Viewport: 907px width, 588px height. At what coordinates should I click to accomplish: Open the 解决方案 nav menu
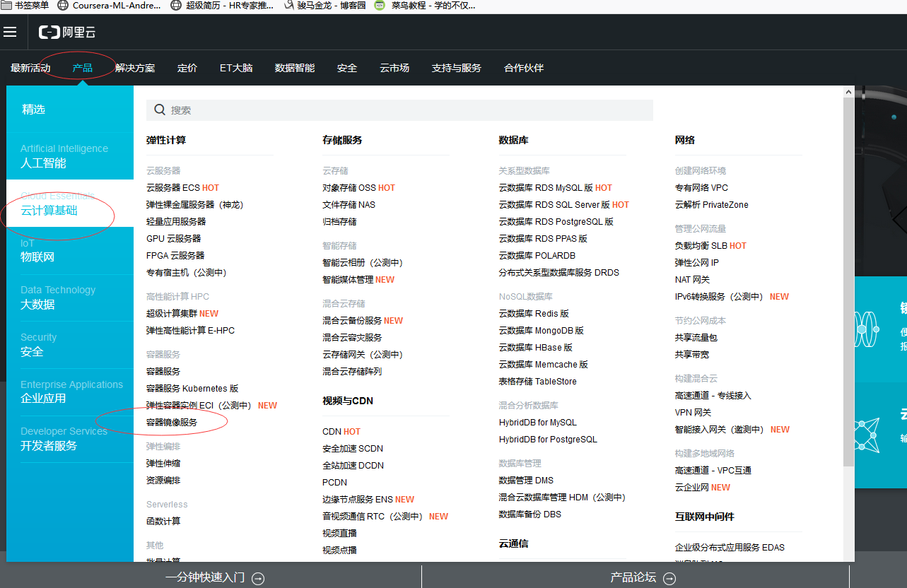tap(135, 68)
